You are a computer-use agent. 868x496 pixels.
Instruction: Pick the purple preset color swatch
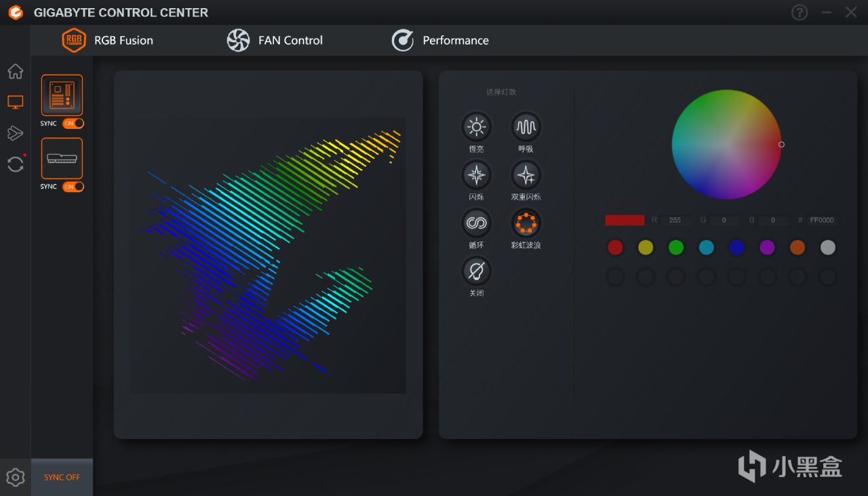tap(767, 248)
